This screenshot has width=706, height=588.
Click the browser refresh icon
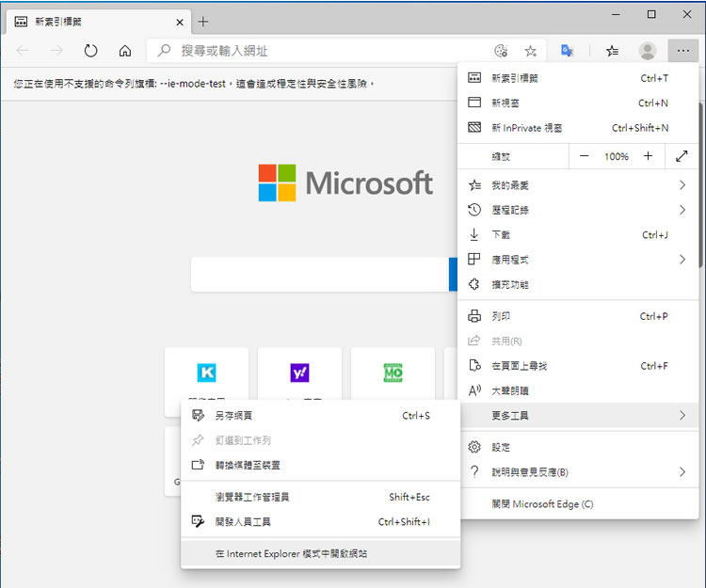(91, 51)
